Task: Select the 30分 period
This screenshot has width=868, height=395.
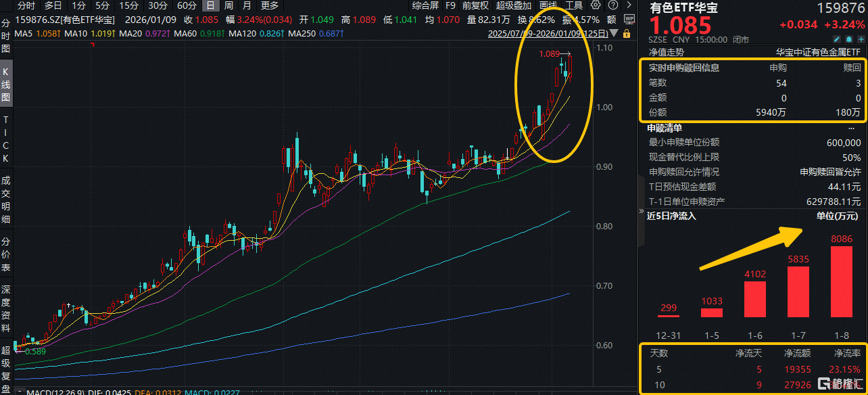Action: (157, 5)
